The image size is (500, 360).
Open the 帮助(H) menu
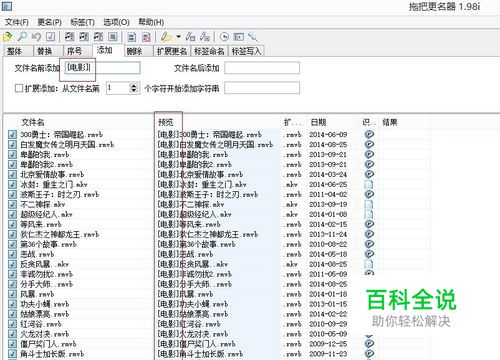coord(151,22)
